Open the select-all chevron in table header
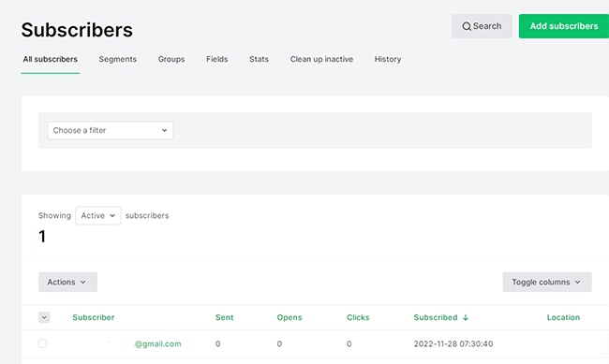 pos(44,317)
